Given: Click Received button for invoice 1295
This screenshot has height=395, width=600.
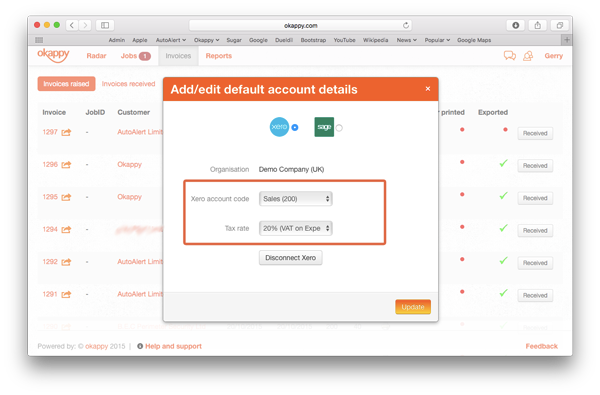Looking at the screenshot, I should pyautogui.click(x=535, y=198).
